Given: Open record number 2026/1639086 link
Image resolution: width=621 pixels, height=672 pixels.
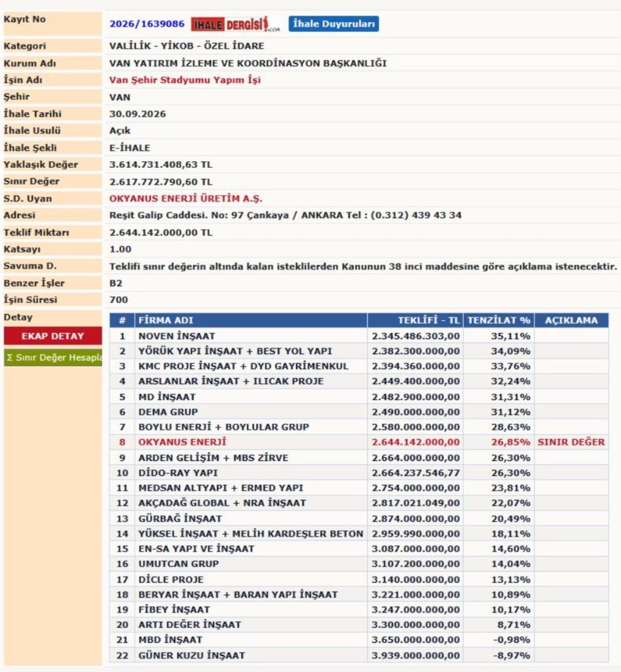Looking at the screenshot, I should (x=147, y=24).
